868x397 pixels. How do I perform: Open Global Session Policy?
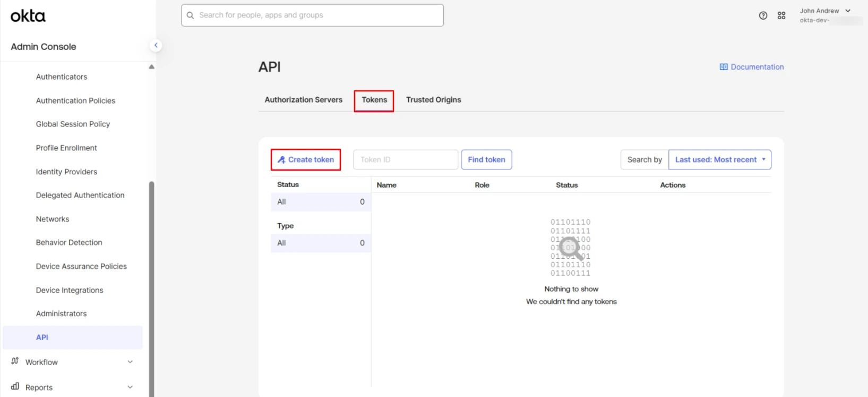73,124
